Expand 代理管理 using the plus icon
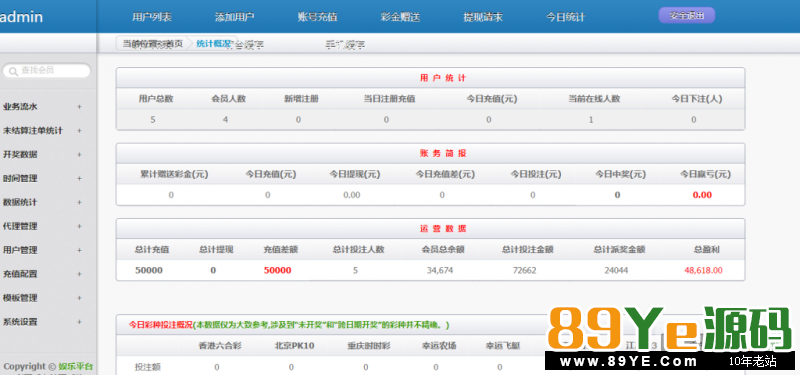This screenshot has height=375, width=800. [79, 226]
